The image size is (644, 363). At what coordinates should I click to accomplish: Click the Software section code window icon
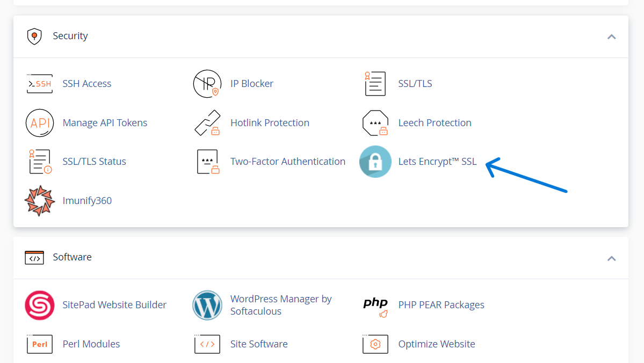tap(34, 257)
